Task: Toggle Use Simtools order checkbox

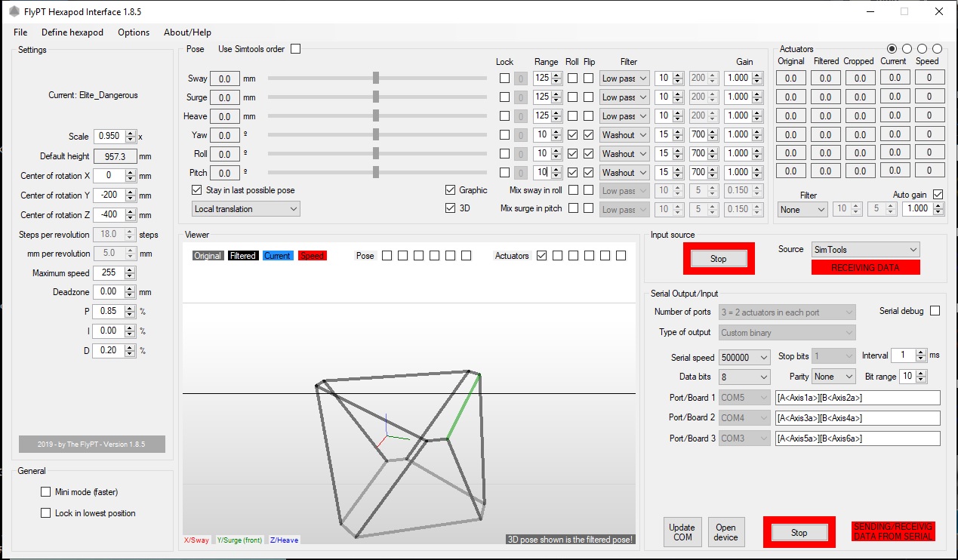Action: click(295, 49)
